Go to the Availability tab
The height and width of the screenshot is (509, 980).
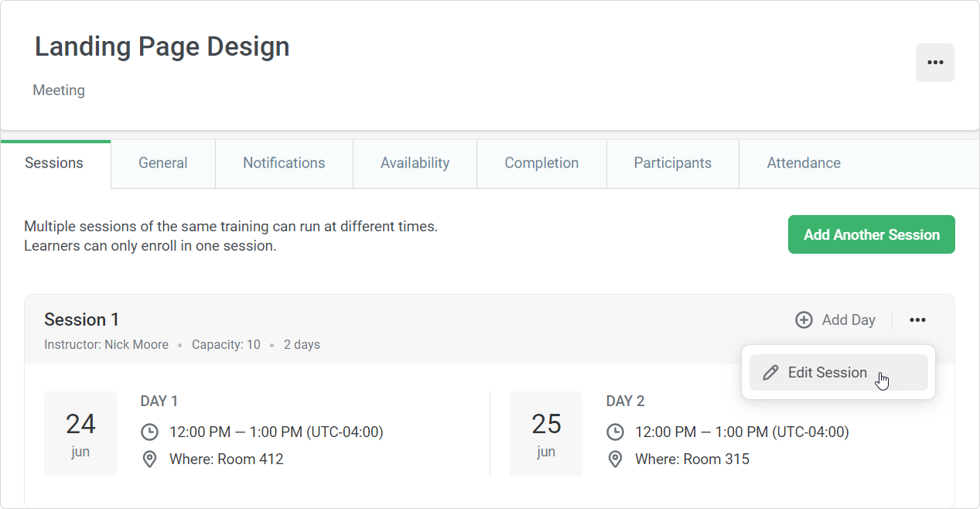415,163
